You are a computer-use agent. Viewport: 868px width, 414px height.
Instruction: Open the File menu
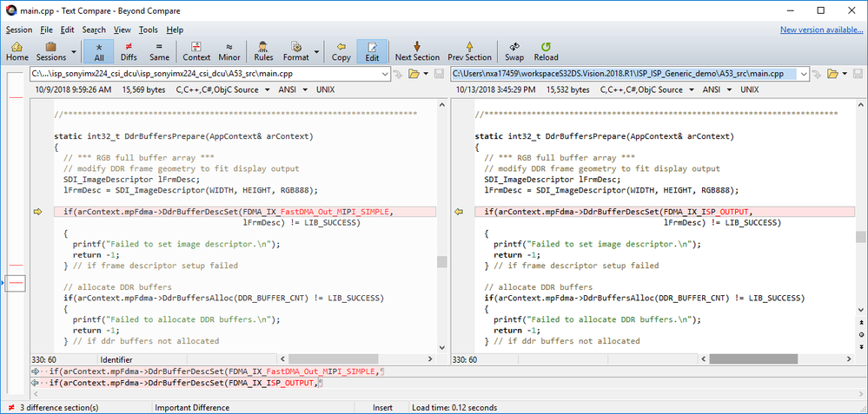click(x=47, y=30)
